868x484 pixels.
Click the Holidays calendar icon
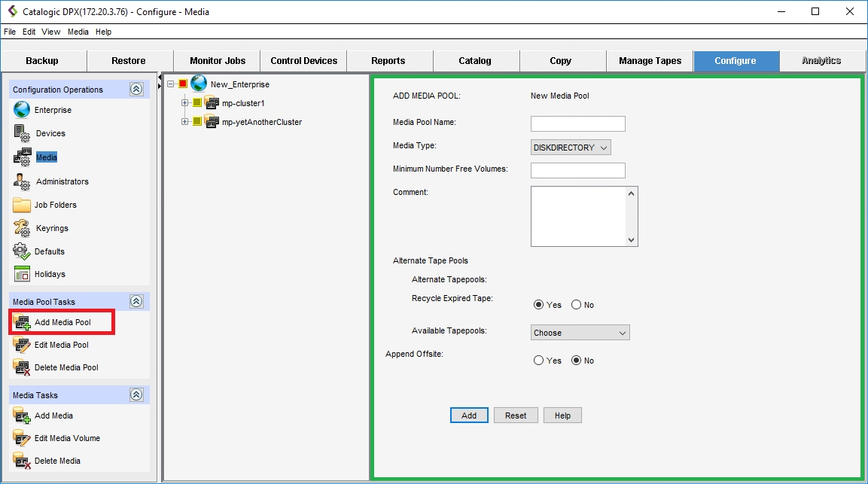pyautogui.click(x=22, y=274)
